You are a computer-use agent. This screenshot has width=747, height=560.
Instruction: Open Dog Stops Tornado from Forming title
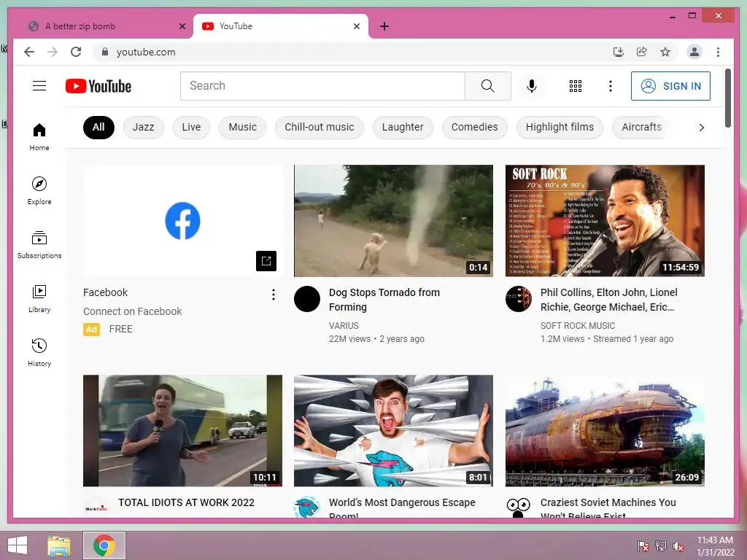point(384,300)
